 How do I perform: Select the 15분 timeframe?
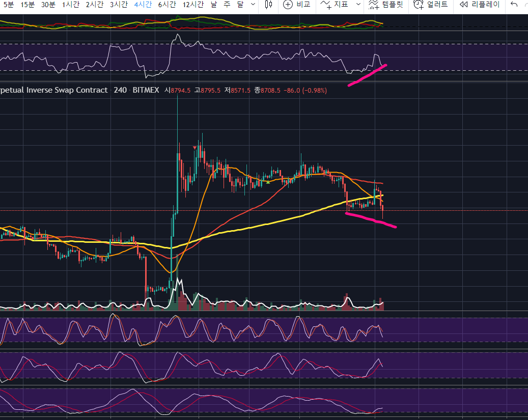[x=27, y=5]
